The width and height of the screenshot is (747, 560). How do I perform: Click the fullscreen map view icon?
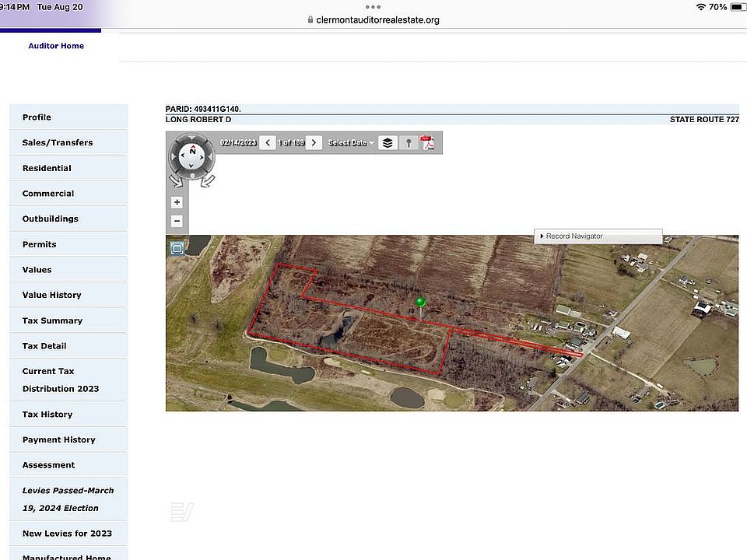tap(177, 249)
